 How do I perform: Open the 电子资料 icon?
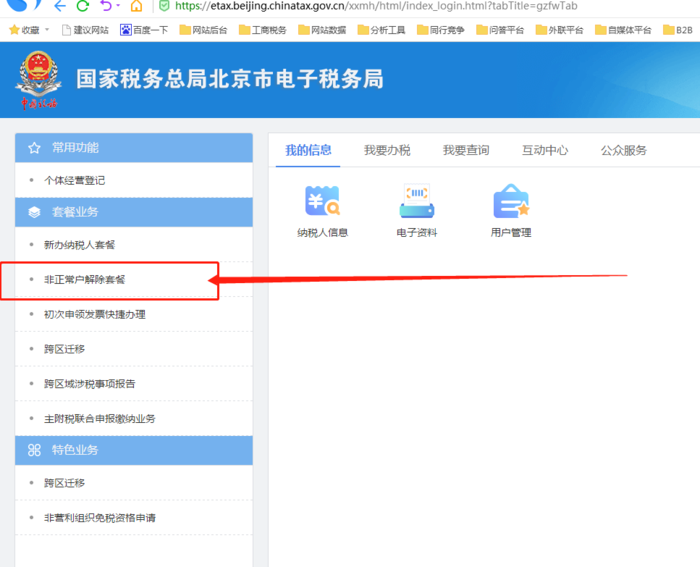417,201
